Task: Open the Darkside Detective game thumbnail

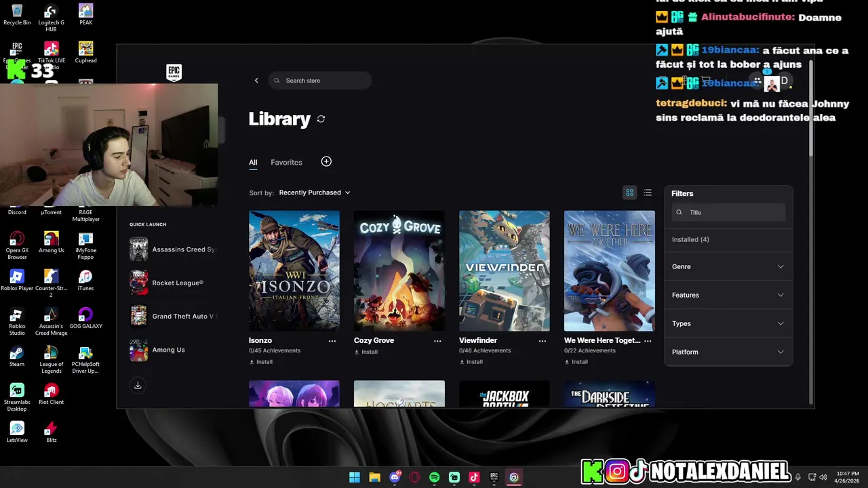Action: point(610,394)
